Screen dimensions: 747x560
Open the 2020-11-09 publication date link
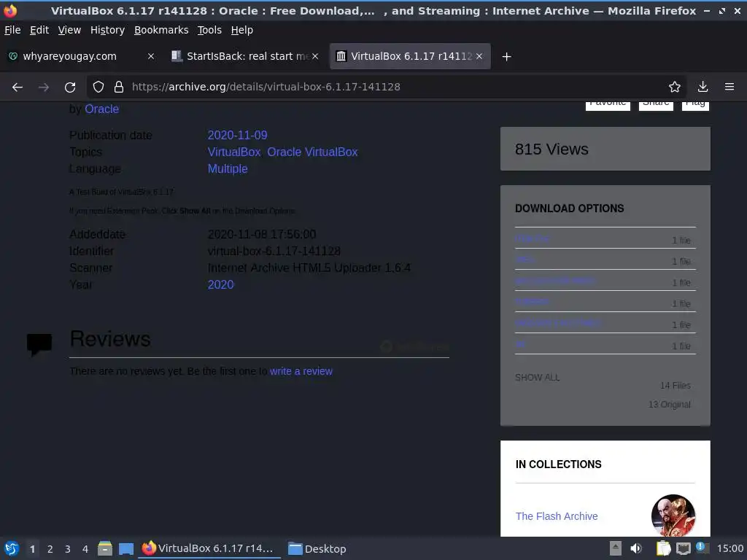click(237, 135)
